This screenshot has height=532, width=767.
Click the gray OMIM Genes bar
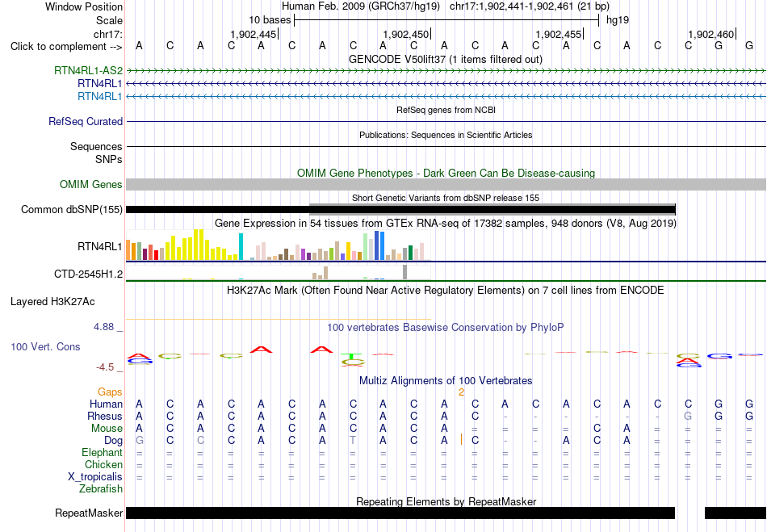pos(446,184)
